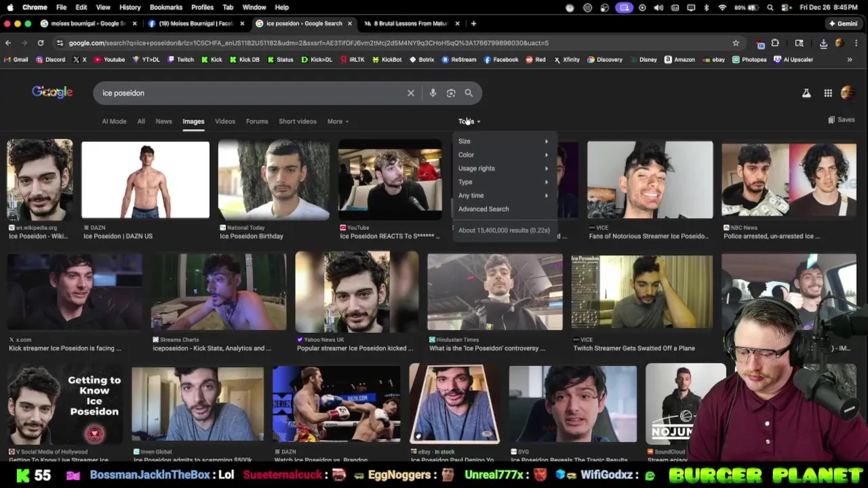Open National Today Birthday image result
This screenshot has height=488, width=868.
coord(273,180)
